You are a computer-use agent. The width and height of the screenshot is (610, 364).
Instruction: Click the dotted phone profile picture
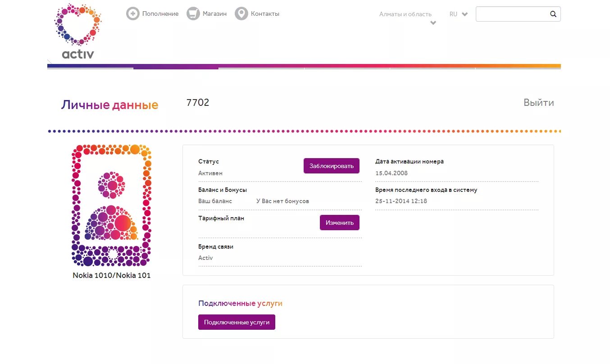(x=111, y=205)
